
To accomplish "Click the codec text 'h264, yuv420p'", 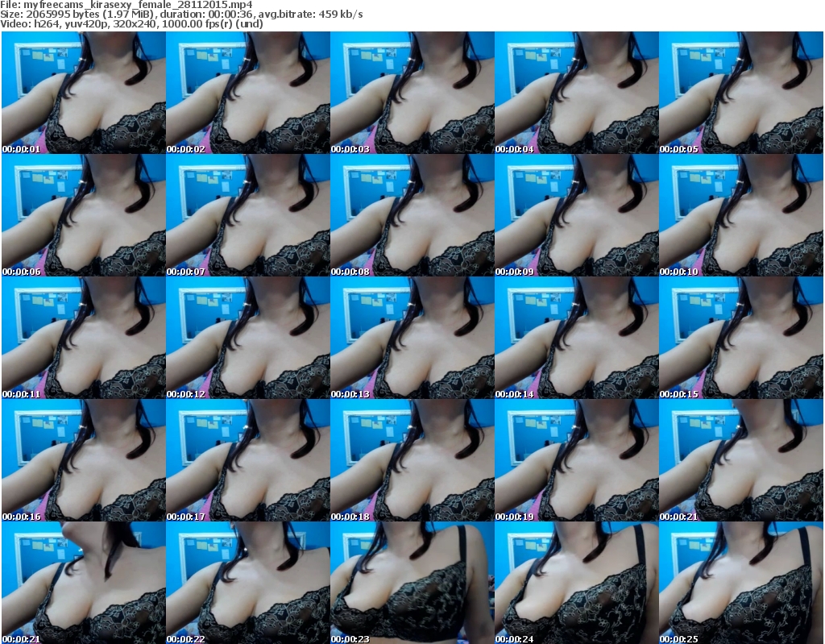I will 72,23.
